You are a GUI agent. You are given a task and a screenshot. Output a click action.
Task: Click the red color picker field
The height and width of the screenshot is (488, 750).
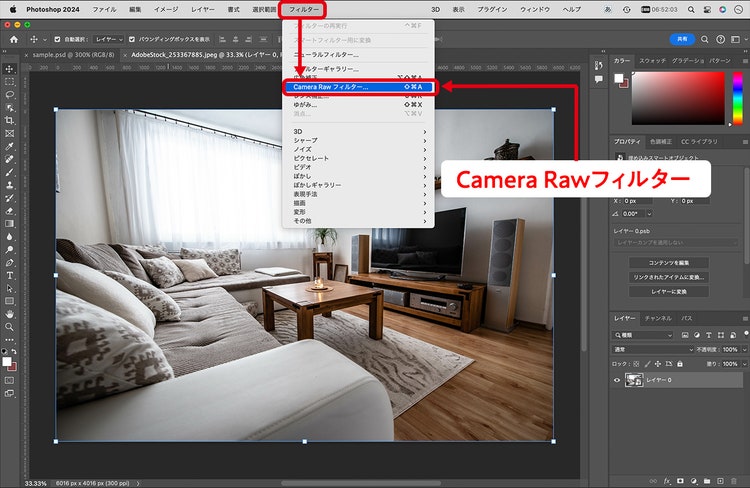click(678, 98)
